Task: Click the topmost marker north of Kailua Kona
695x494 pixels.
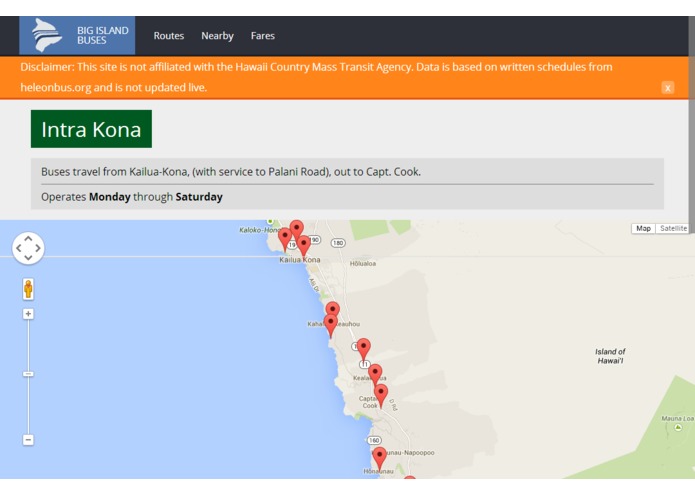Action: point(297,230)
